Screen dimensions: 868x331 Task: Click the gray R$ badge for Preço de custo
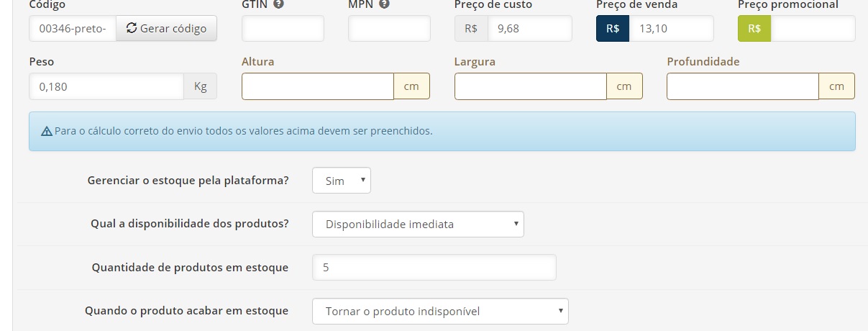[x=471, y=29]
